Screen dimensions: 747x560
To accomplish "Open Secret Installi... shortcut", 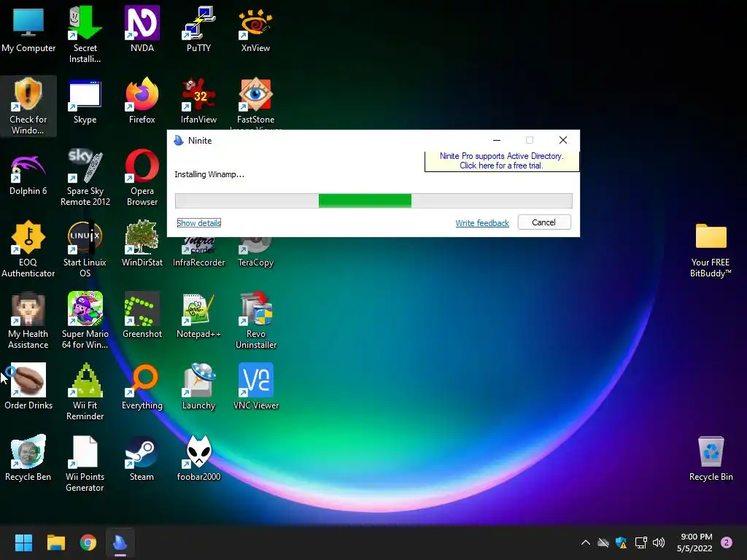I will click(x=85, y=34).
